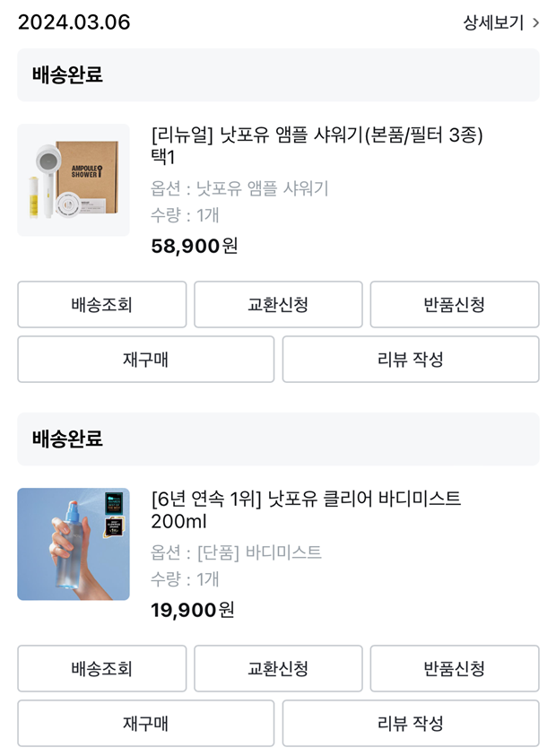
Task: Tap the body mist spray bottle thumbnail
Action: [74, 544]
